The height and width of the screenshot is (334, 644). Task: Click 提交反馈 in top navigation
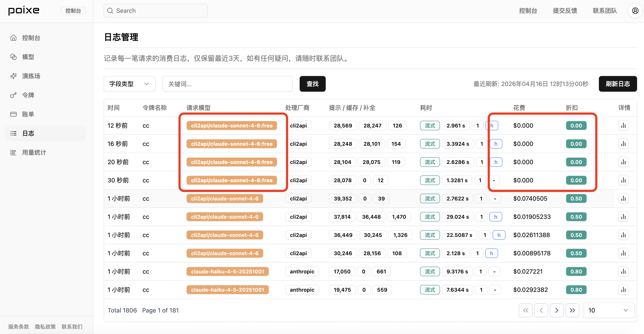pyautogui.click(x=565, y=11)
